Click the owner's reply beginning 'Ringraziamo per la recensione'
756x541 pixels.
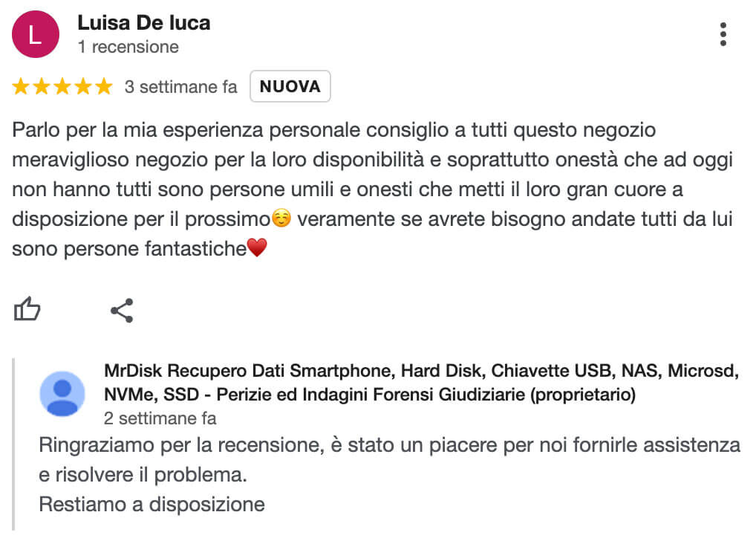tap(390, 474)
